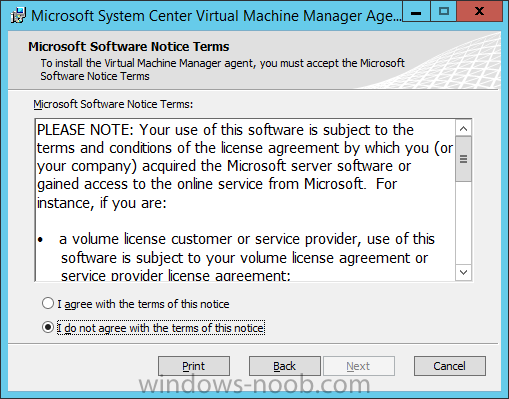This screenshot has width=509, height=399.
Task: Cancel the agent installation
Action: 449,366
